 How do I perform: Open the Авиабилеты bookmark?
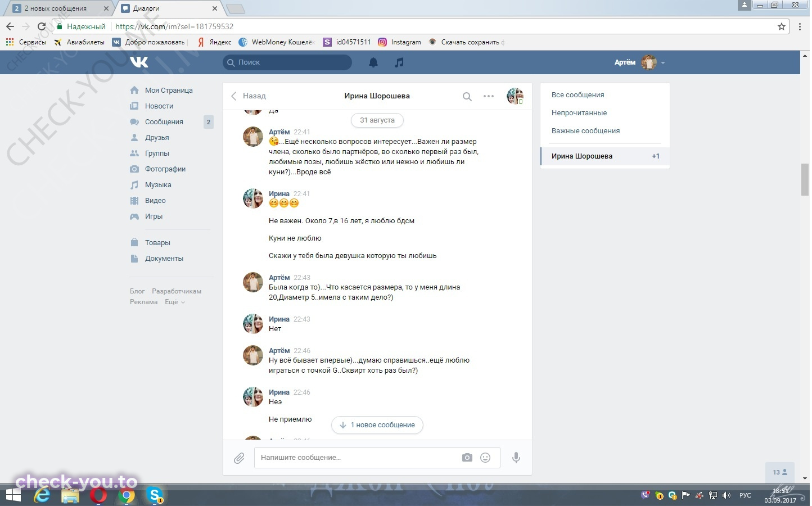tap(79, 42)
